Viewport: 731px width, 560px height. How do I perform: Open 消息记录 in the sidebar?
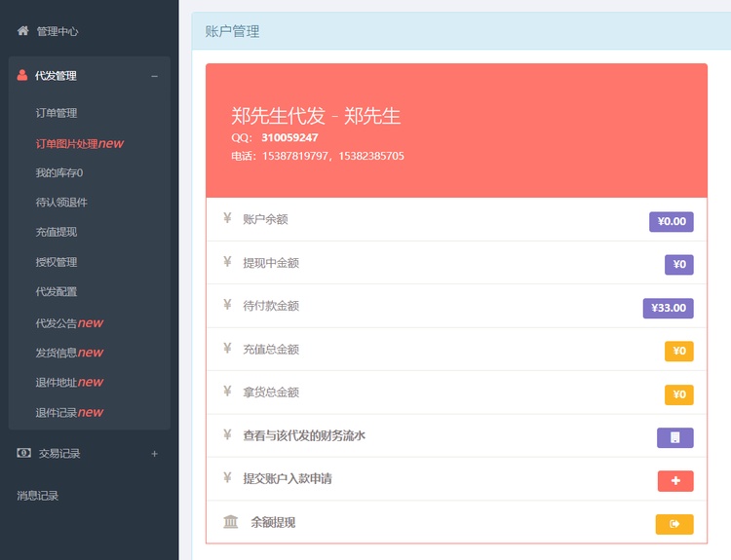point(38,496)
